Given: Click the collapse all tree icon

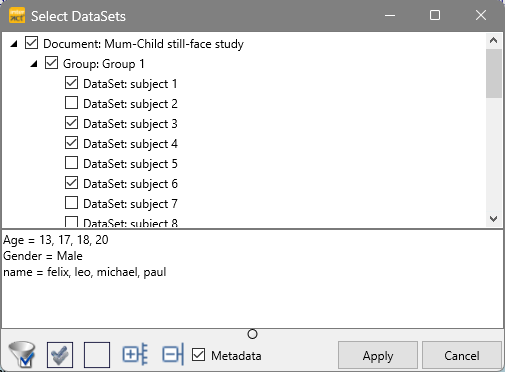Looking at the screenshot, I should (x=173, y=354).
